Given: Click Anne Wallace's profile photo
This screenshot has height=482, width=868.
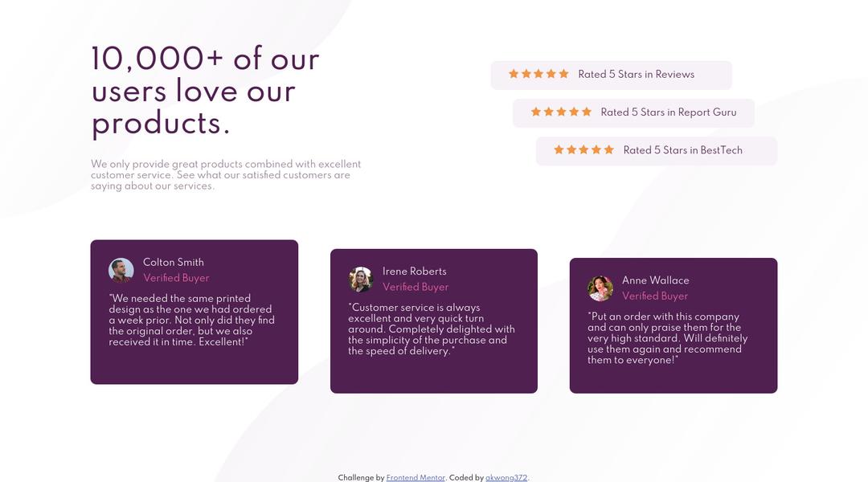Looking at the screenshot, I should [x=600, y=288].
